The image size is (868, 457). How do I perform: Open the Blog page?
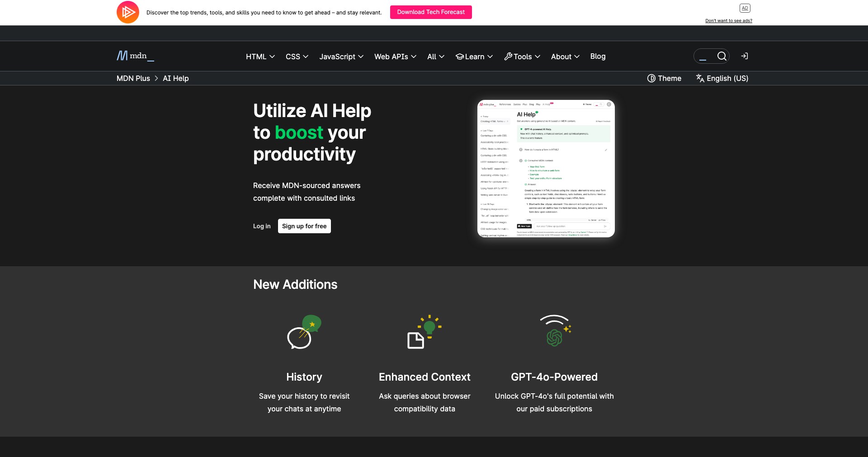598,57
